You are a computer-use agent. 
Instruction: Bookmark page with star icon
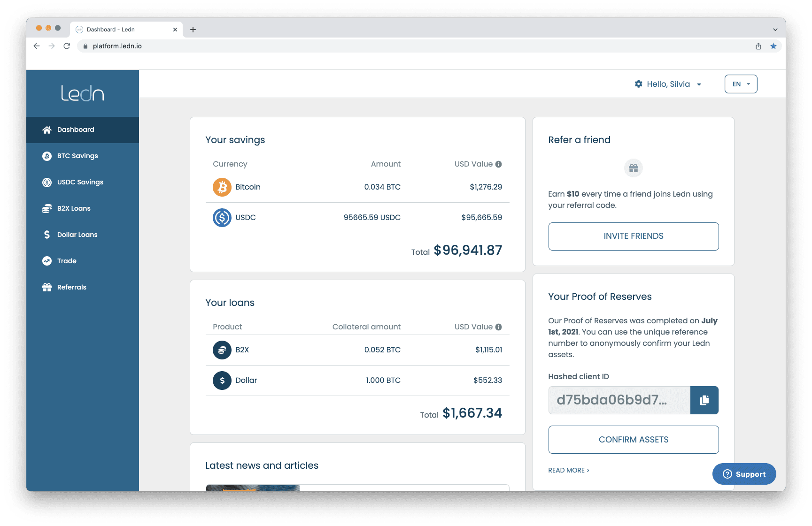click(x=773, y=46)
